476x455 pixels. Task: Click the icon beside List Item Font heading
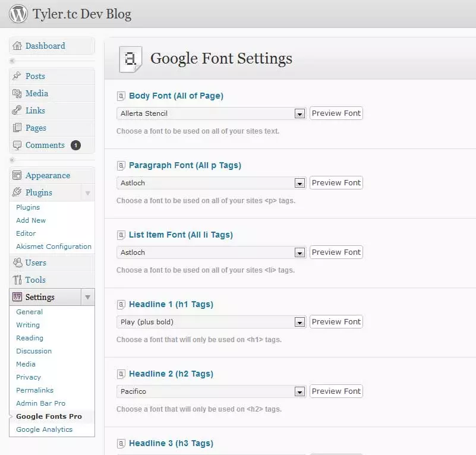click(x=121, y=235)
